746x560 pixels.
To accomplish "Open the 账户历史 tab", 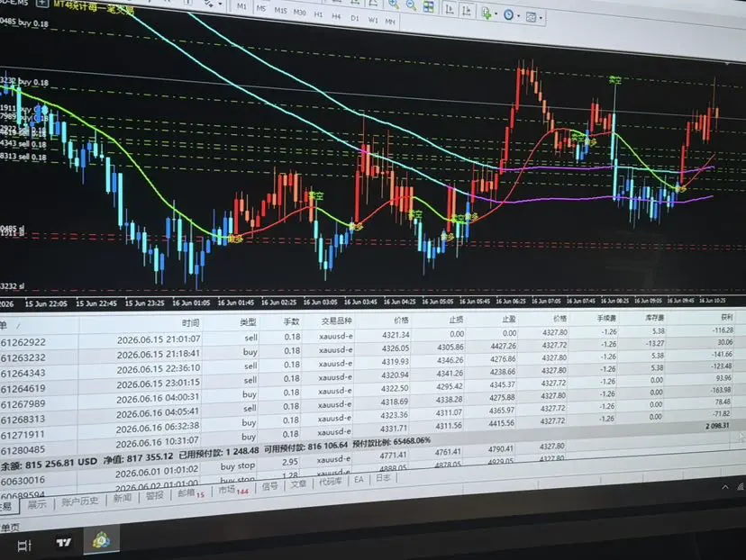I will pyautogui.click(x=80, y=501).
